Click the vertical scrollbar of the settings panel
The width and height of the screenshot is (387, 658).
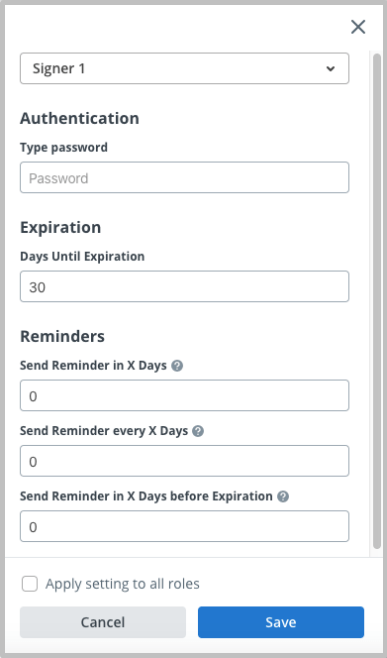[377, 301]
